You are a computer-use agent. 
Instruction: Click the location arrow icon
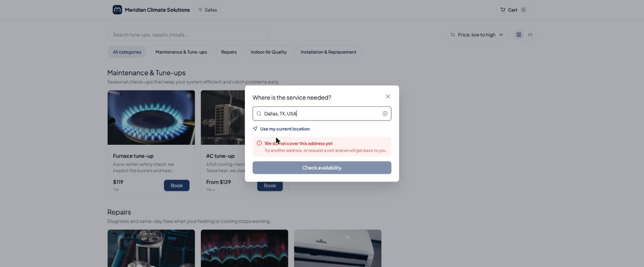[255, 129]
